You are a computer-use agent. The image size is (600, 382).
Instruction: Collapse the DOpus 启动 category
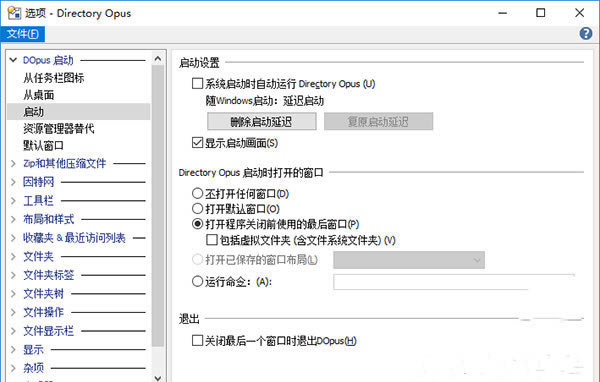pyautogui.click(x=13, y=60)
